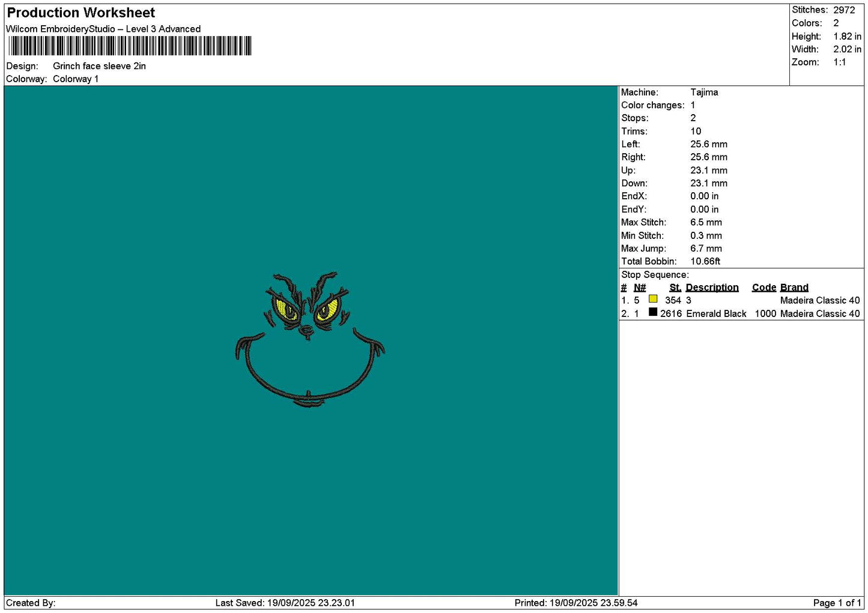The image size is (868, 613).
Task: Click the Height value 1.82 in
Action: (x=847, y=36)
